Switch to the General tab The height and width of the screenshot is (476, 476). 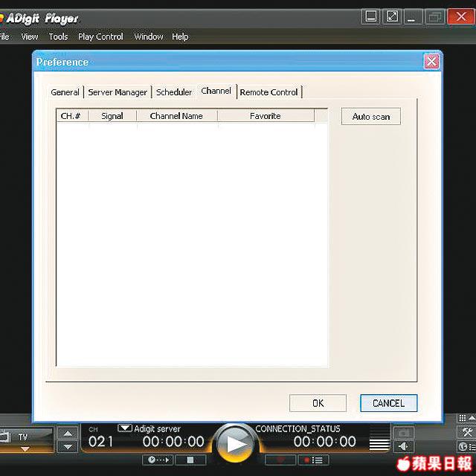click(65, 92)
